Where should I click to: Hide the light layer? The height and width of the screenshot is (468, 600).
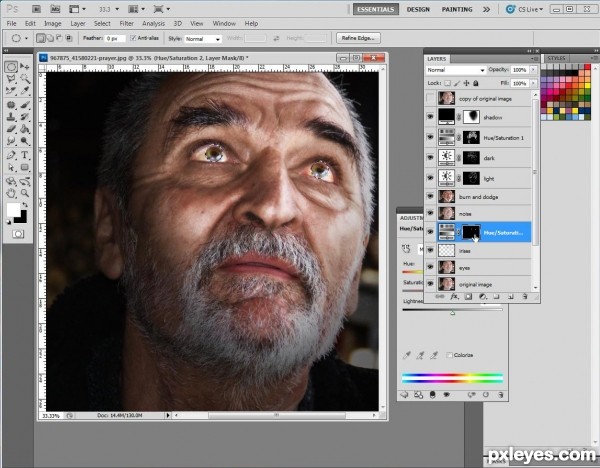tap(430, 178)
